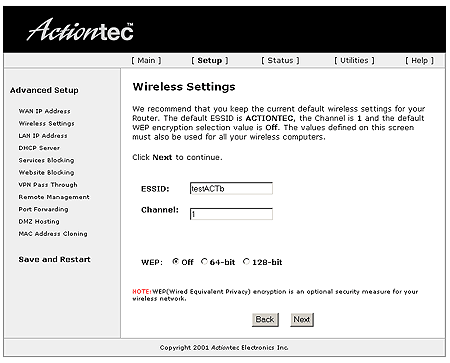Click into the ESSID text field
Image resolution: width=450 pixels, height=363 pixels.
tap(231, 188)
